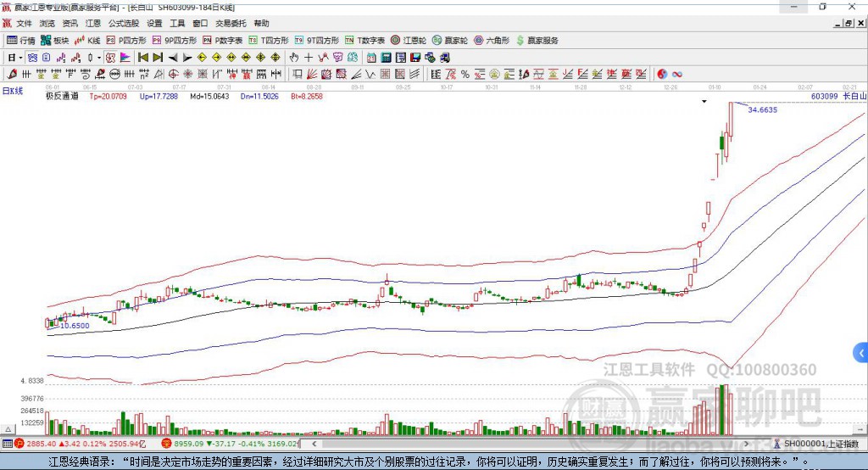Select the parallel lines drawing tool
This screenshot has width=868, height=470.
click(x=415, y=74)
